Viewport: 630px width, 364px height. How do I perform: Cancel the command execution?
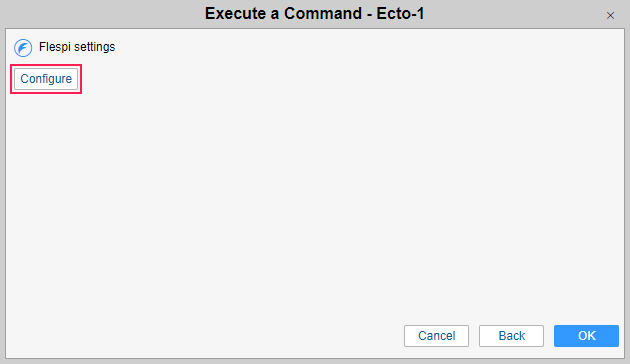pyautogui.click(x=436, y=336)
